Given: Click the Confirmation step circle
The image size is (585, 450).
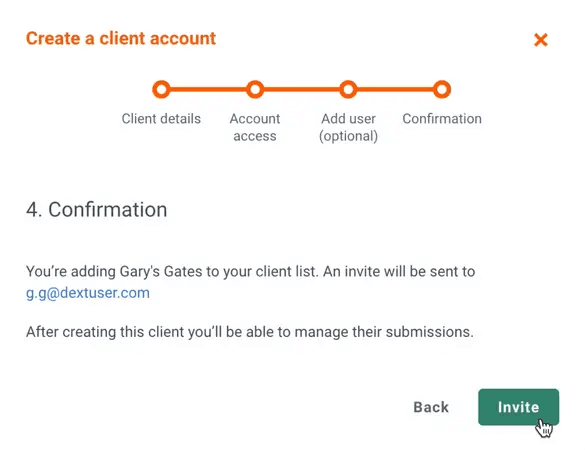Looking at the screenshot, I should (442, 90).
